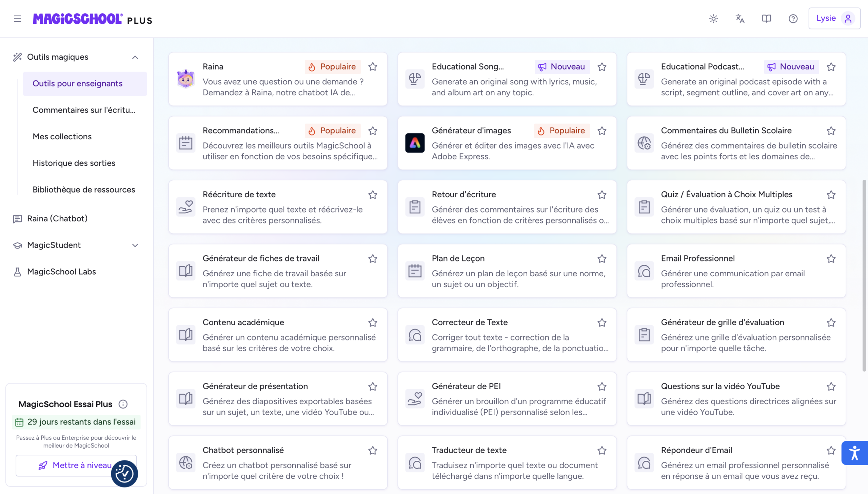868x494 pixels.
Task: Click the trial info icon
Action: tap(123, 404)
